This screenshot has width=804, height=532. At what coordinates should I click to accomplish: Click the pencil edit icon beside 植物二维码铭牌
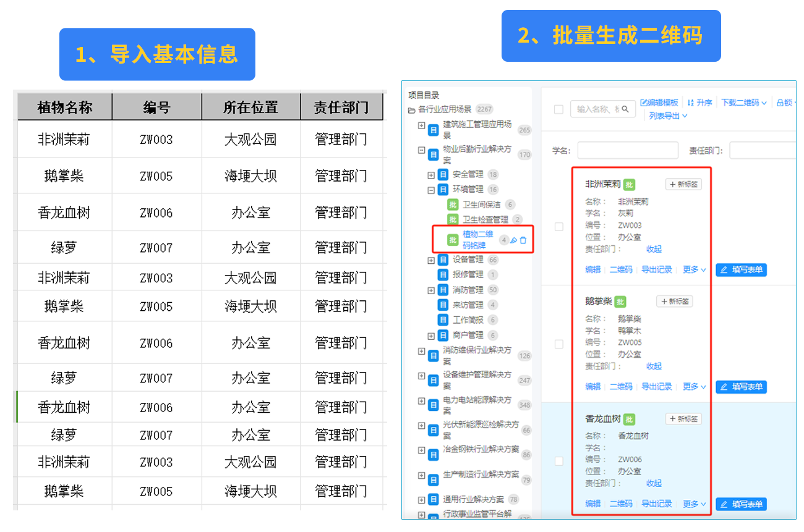coord(513,240)
